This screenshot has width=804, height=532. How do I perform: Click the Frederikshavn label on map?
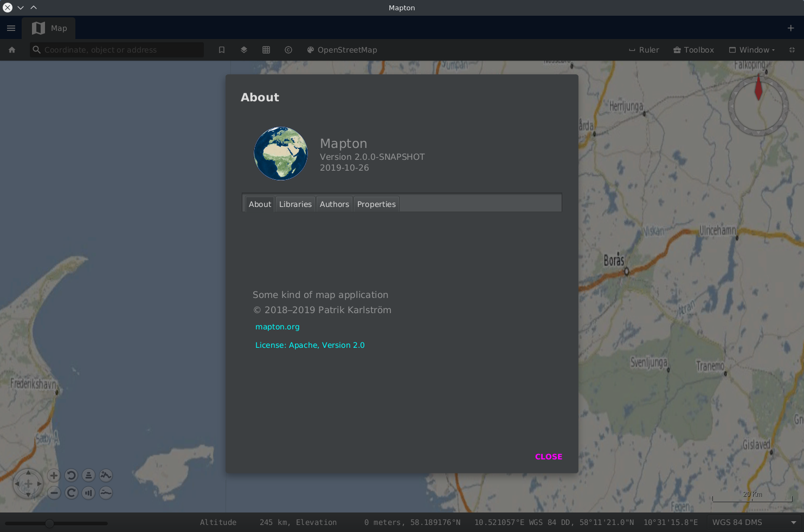33,384
